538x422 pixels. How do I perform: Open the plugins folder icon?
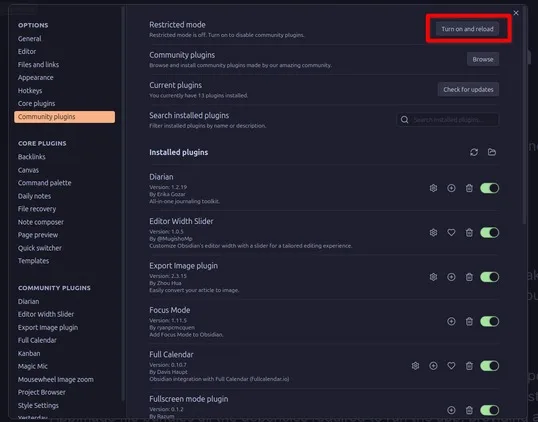click(x=492, y=152)
